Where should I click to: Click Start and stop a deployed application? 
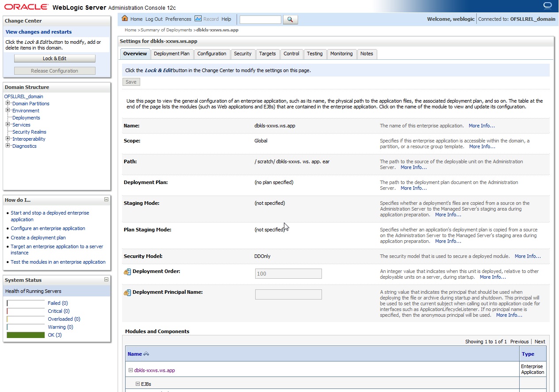click(50, 216)
